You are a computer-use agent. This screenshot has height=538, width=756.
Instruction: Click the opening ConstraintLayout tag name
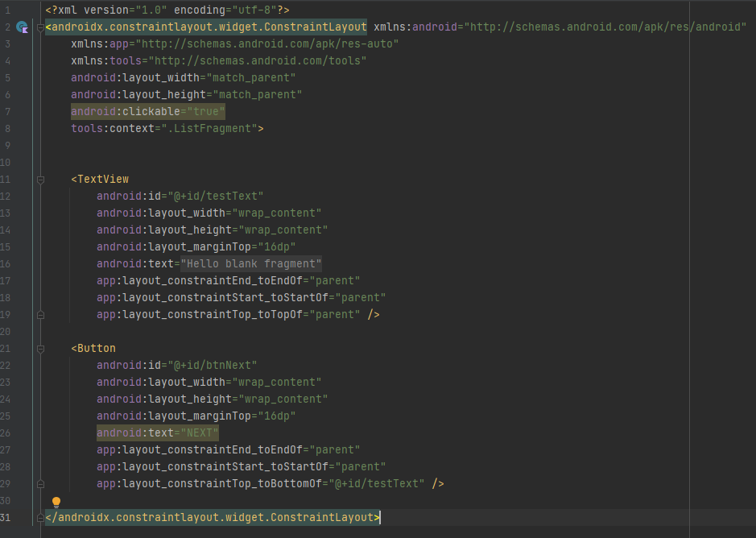209,27
